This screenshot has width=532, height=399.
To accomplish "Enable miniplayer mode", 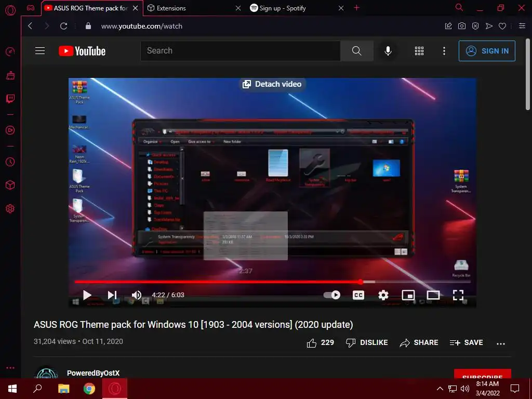I will click(408, 295).
